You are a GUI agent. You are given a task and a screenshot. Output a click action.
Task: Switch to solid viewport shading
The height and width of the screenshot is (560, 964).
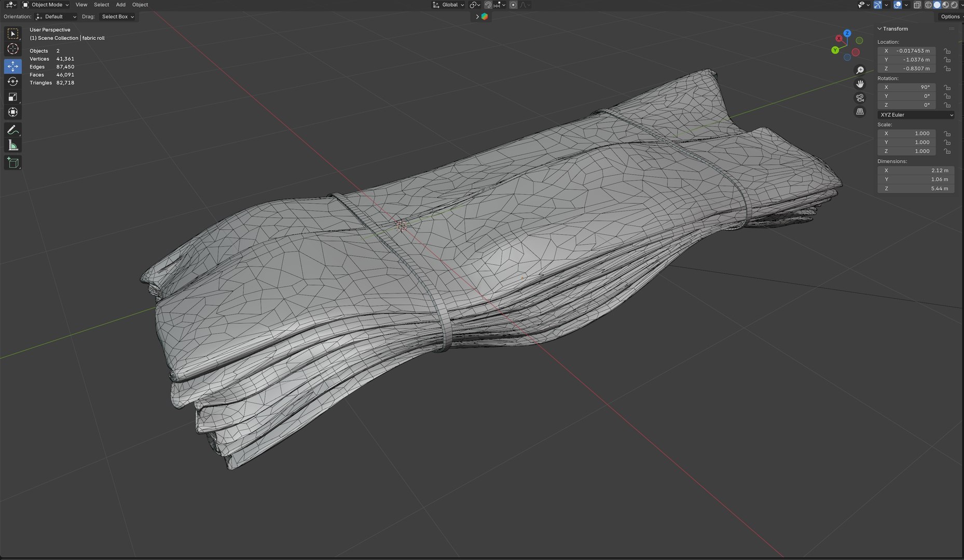937,5
